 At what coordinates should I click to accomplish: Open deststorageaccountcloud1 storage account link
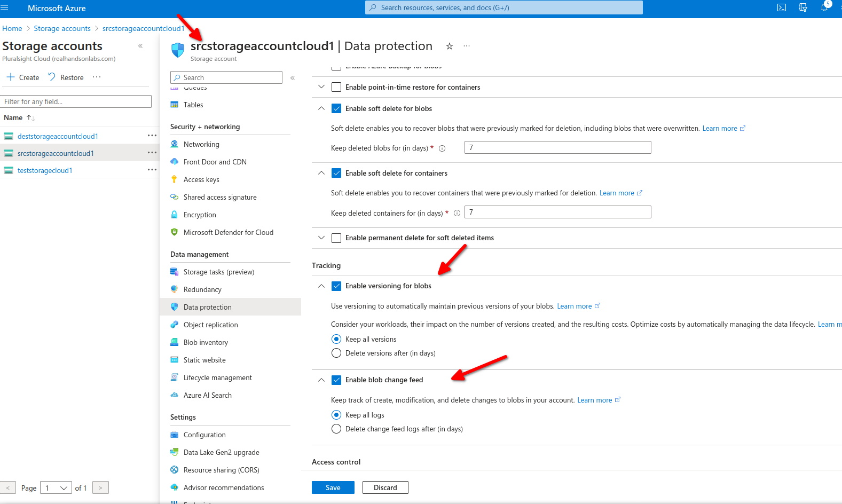tap(58, 136)
